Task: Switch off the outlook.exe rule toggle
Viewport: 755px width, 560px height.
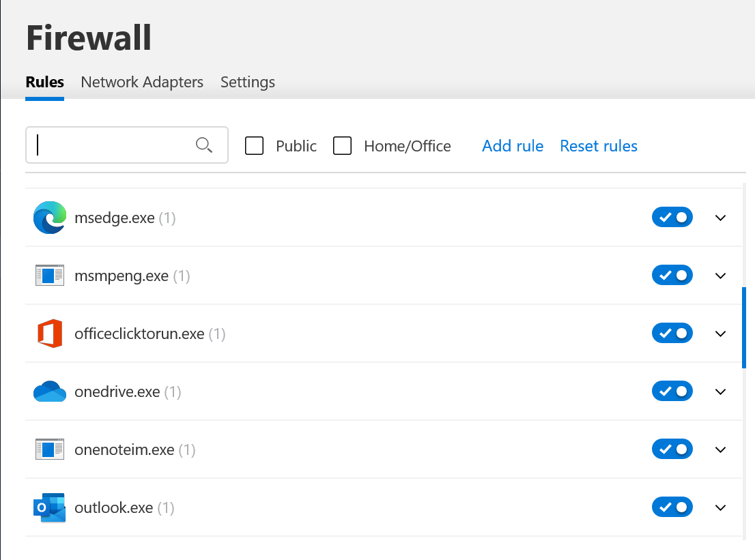Action: pyautogui.click(x=672, y=507)
